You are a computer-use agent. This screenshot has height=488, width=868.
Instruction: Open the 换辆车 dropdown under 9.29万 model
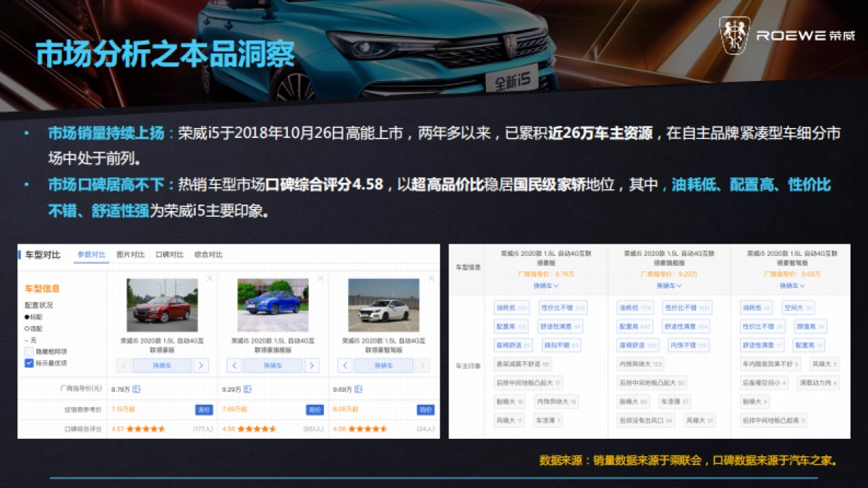(667, 286)
